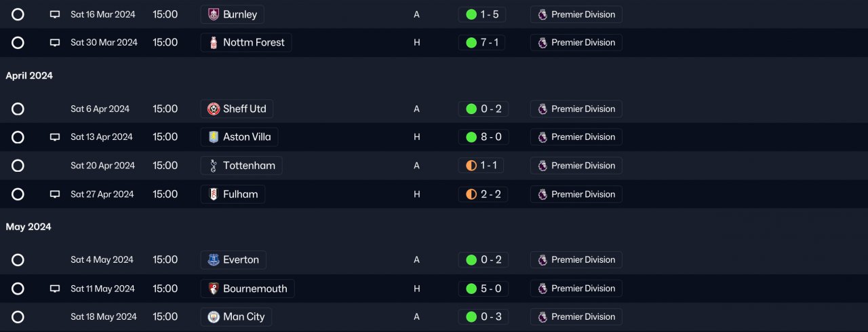Click the April 2024 section header
Image resolution: width=868 pixels, height=332 pixels.
29,76
